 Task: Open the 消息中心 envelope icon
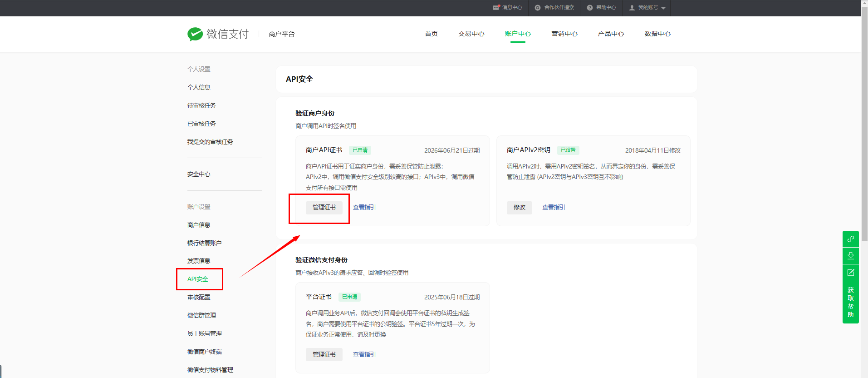pyautogui.click(x=496, y=8)
